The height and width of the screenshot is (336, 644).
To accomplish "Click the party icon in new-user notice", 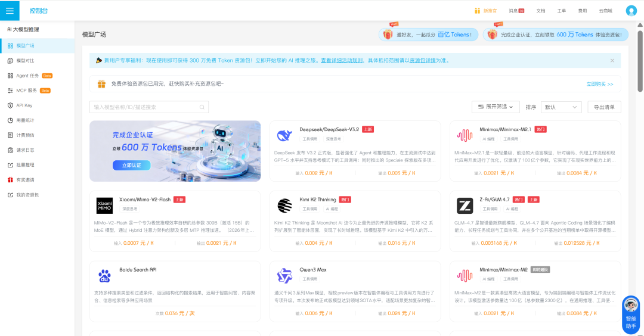I will click(98, 60).
